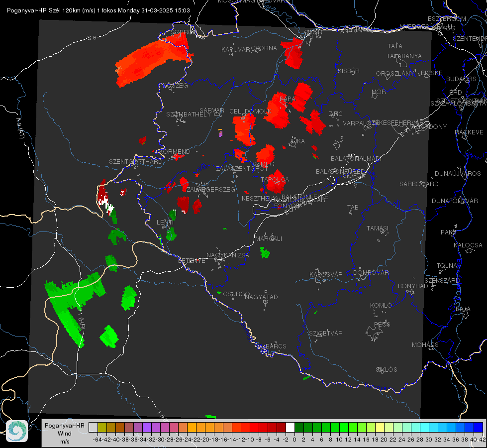Click the 'RACKEVE' city label
Image resolution: width=487 pixels, height=448 pixels.
pos(469,132)
